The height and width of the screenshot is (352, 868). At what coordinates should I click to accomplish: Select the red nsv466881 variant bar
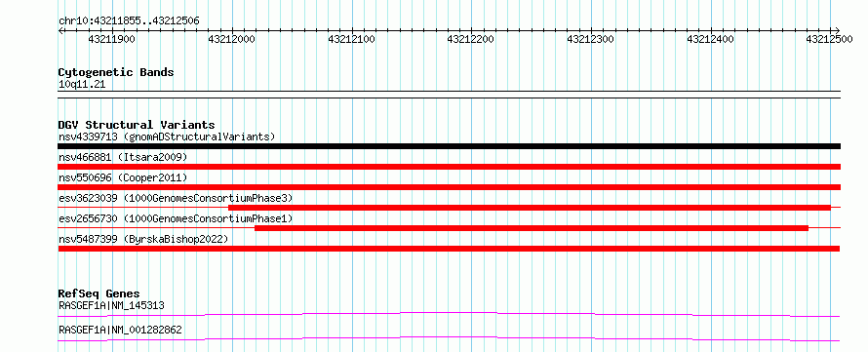click(449, 167)
